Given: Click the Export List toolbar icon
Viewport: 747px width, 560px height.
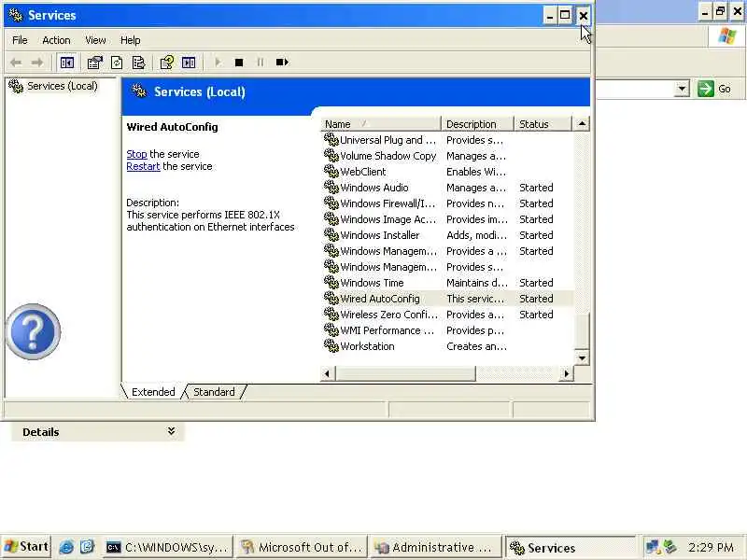Looking at the screenshot, I should click(138, 63).
